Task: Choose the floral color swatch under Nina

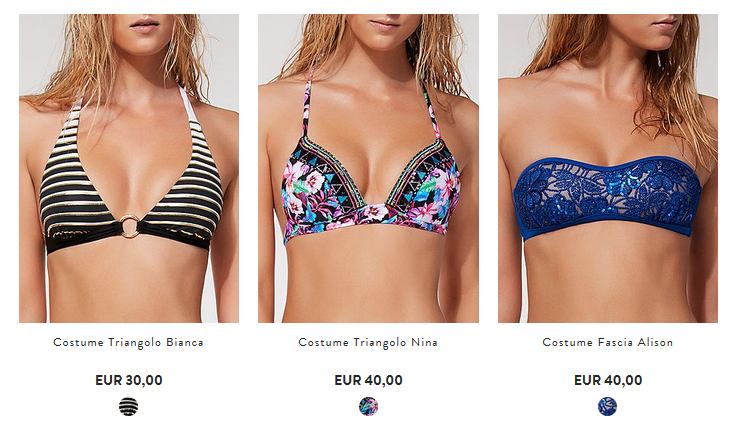Action: pyautogui.click(x=368, y=406)
